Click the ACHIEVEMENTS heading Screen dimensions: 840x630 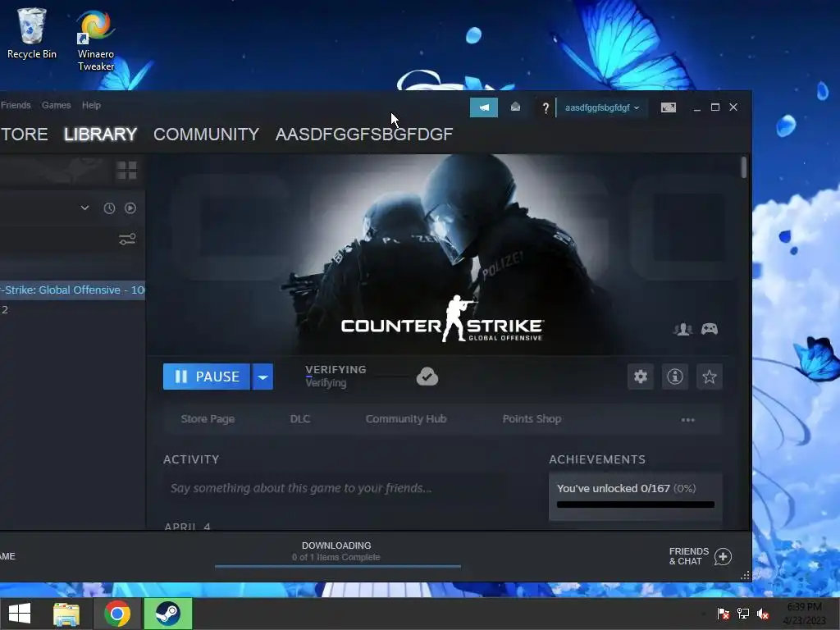coord(597,459)
